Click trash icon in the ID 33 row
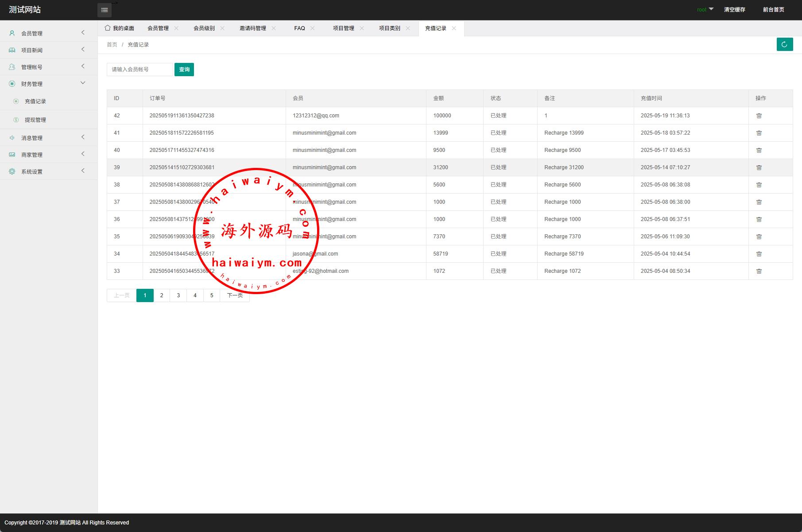Screen dimensions: 802x532 [x=759, y=271]
